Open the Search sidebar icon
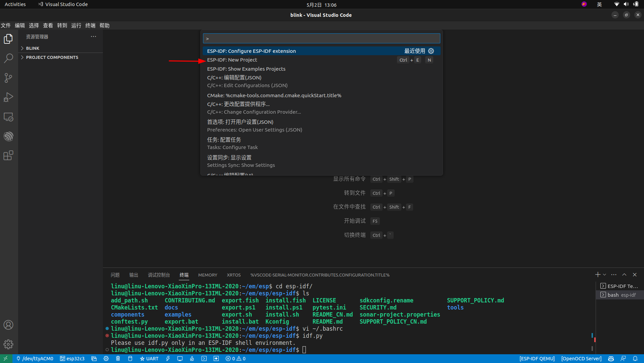 point(8,58)
